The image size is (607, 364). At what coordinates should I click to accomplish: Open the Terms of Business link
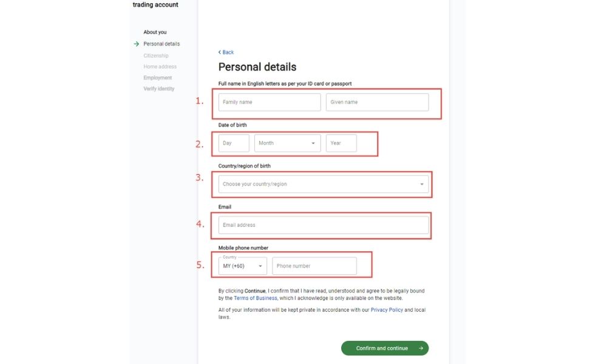click(256, 298)
